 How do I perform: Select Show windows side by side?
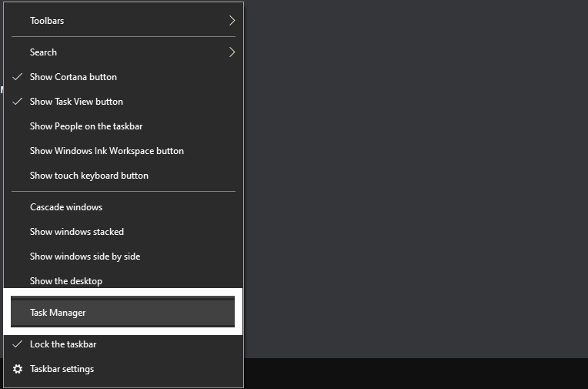point(123,257)
